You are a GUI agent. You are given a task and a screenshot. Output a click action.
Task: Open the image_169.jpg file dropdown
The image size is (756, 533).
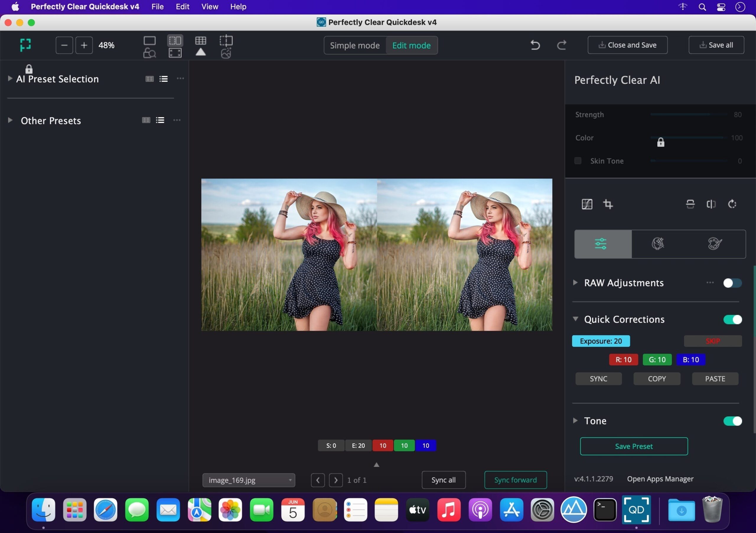(x=249, y=480)
